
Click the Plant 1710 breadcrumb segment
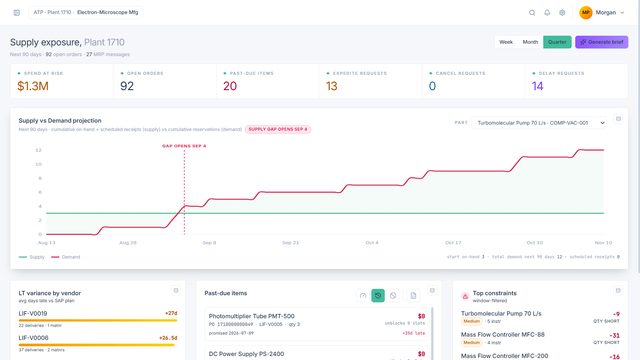pyautogui.click(x=59, y=13)
